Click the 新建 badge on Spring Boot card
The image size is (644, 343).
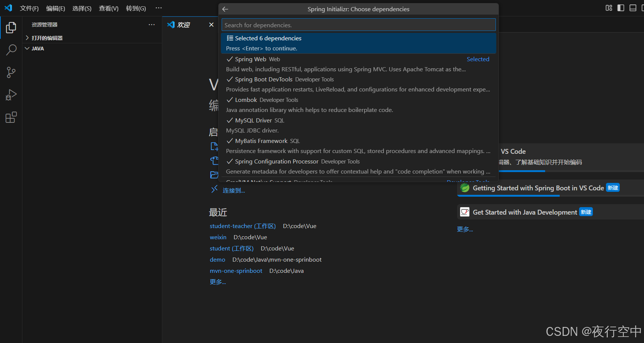(613, 188)
